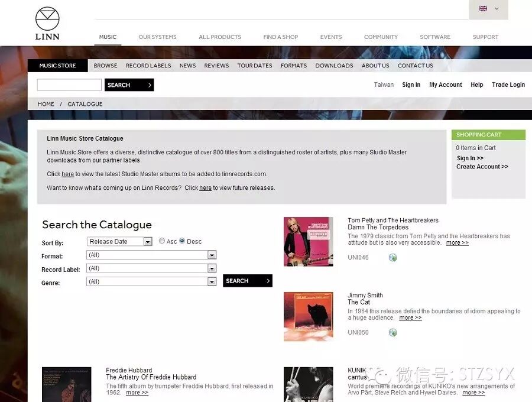Open Damn The Torpedoes album cover

point(309,242)
